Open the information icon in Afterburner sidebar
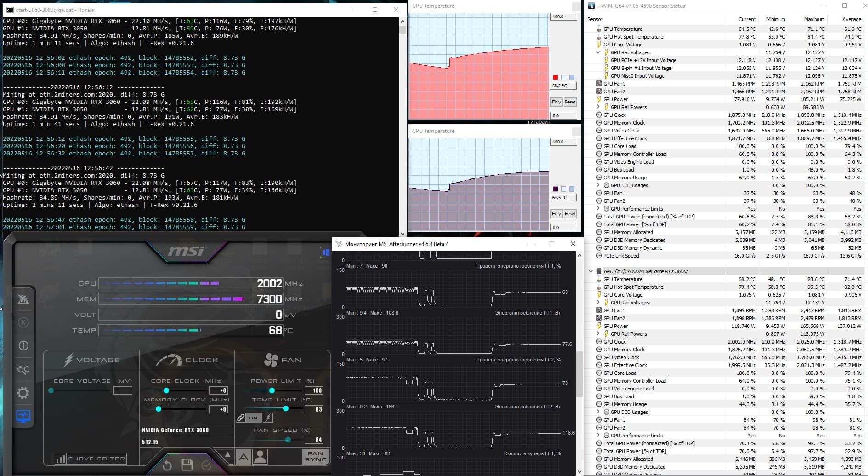The image size is (868, 476). (23, 346)
